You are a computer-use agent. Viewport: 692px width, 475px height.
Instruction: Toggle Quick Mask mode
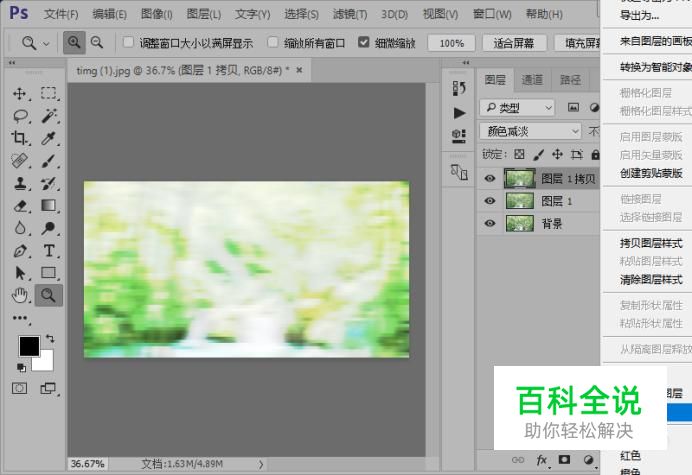tap(19, 388)
